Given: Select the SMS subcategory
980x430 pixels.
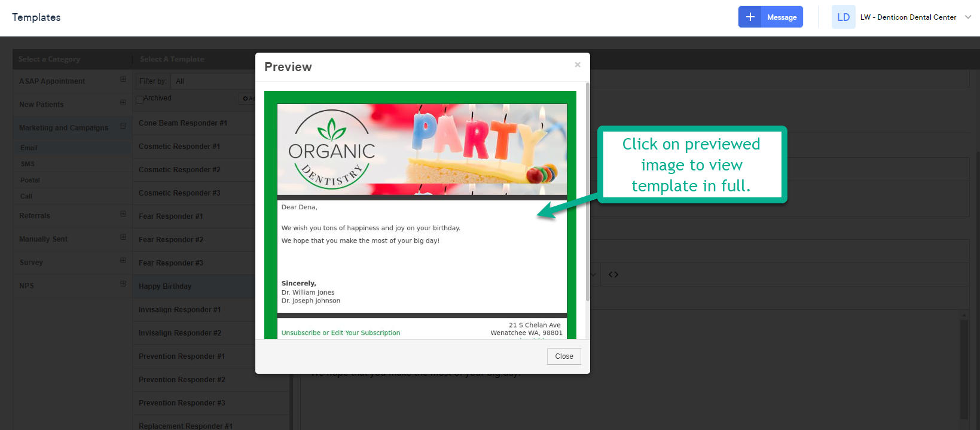Looking at the screenshot, I should [28, 164].
